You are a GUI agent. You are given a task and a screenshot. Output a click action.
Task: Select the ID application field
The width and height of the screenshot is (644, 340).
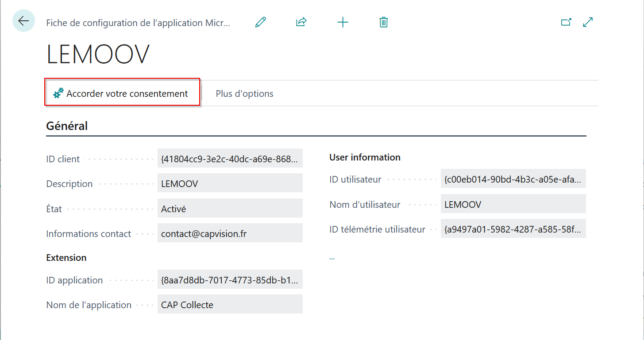point(230,279)
